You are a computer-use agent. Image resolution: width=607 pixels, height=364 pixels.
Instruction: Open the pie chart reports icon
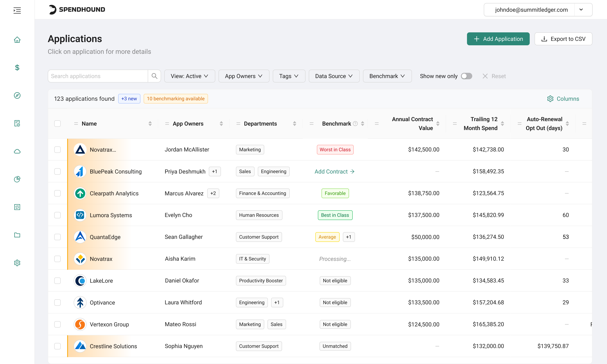click(x=17, y=179)
